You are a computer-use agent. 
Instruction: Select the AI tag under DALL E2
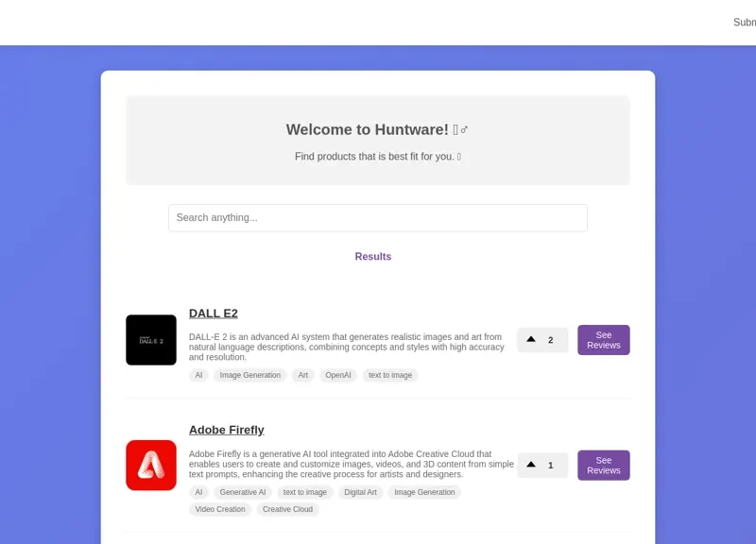click(198, 375)
